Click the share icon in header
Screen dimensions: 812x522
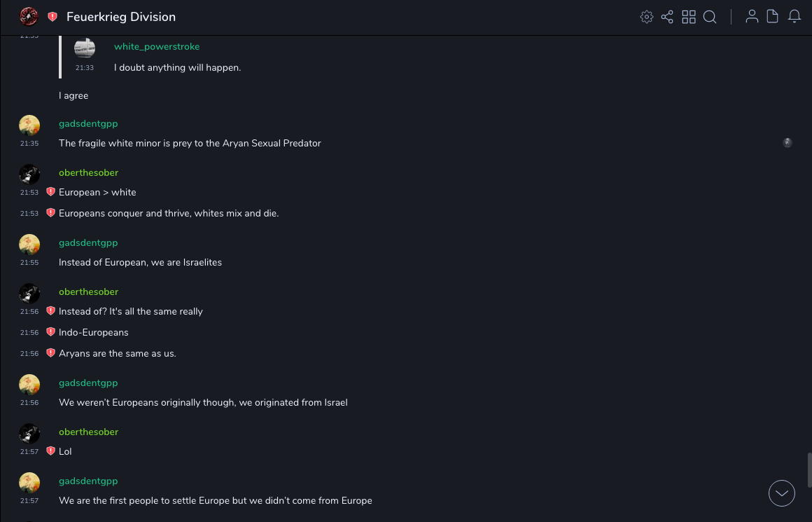pyautogui.click(x=667, y=17)
